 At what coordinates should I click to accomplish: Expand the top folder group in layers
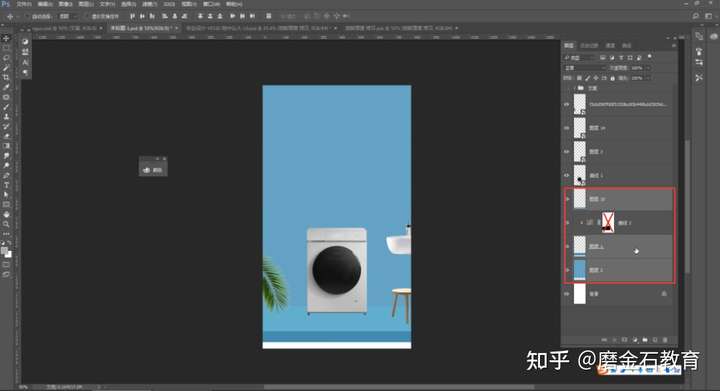point(574,88)
